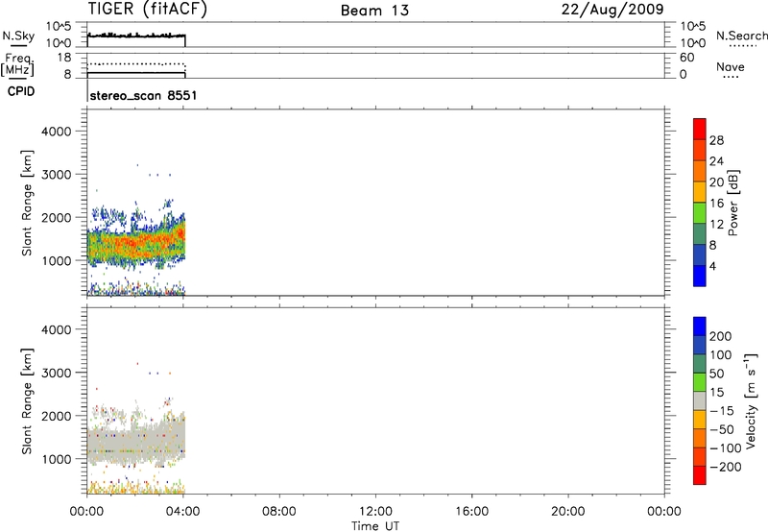The image size is (768, 532).
Task: Click the '4000' tick on the power panel
Action: [57, 132]
